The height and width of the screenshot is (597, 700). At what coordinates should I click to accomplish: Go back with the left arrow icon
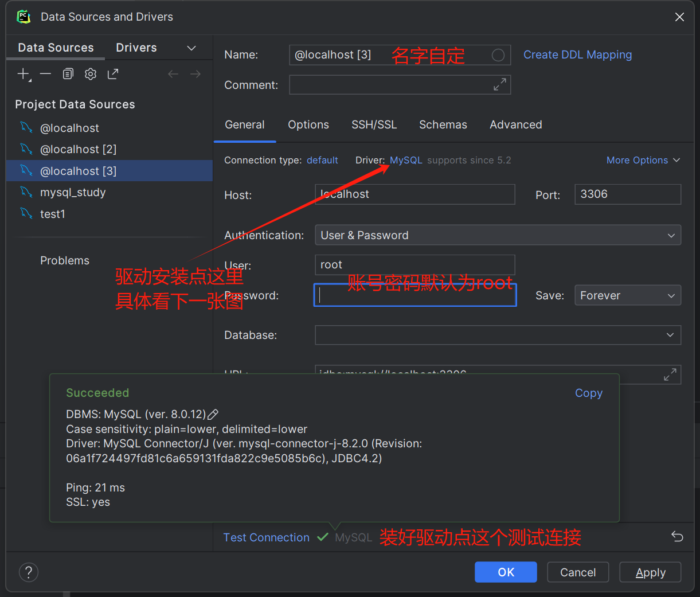pyautogui.click(x=173, y=74)
